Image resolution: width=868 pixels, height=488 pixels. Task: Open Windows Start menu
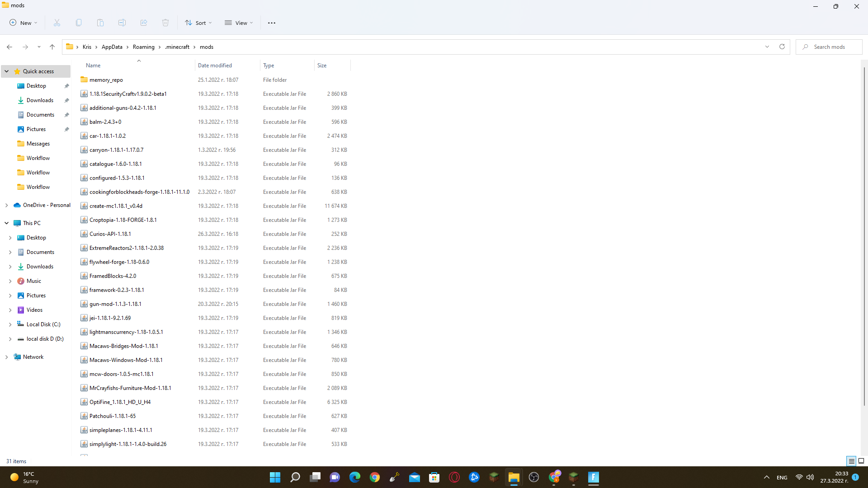click(275, 477)
